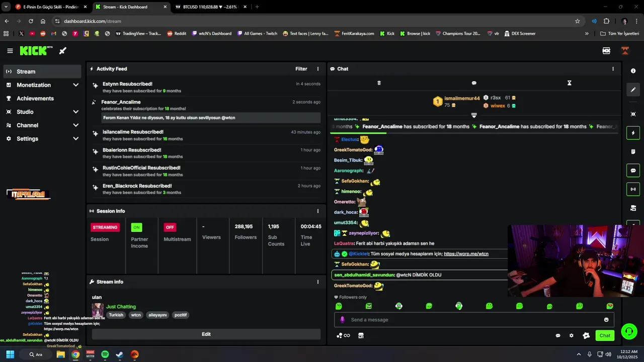Open the Reddit bookmark
This screenshot has height=362, width=644.
pyautogui.click(x=177, y=34)
